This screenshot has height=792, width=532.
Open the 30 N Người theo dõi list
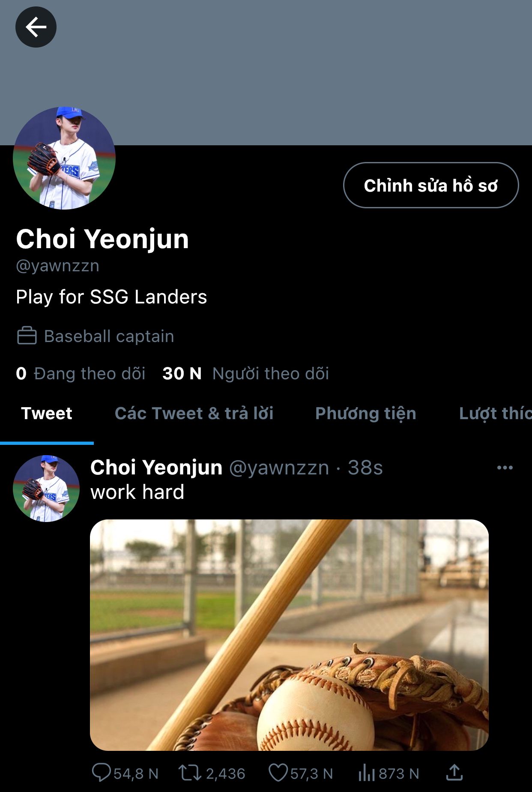click(246, 373)
